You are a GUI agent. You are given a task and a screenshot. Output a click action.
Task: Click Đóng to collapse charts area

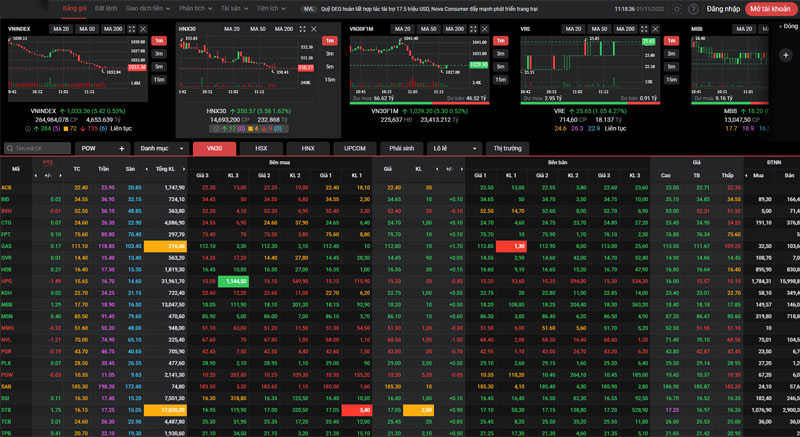click(789, 26)
